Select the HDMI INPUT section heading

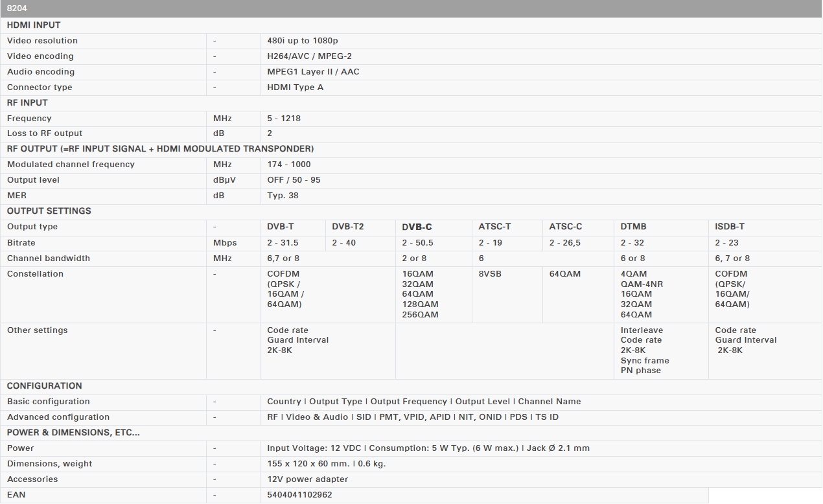[34, 25]
